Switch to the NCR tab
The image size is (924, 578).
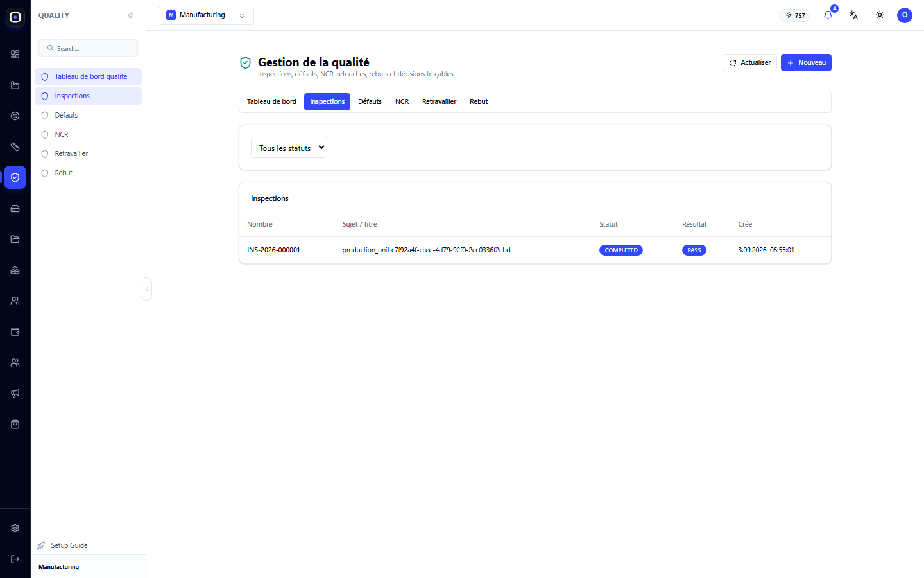402,101
